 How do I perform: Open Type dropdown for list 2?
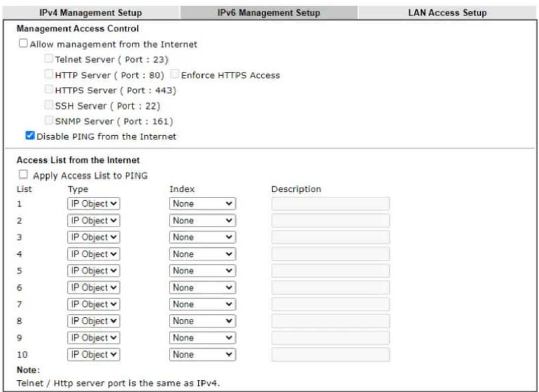point(93,221)
